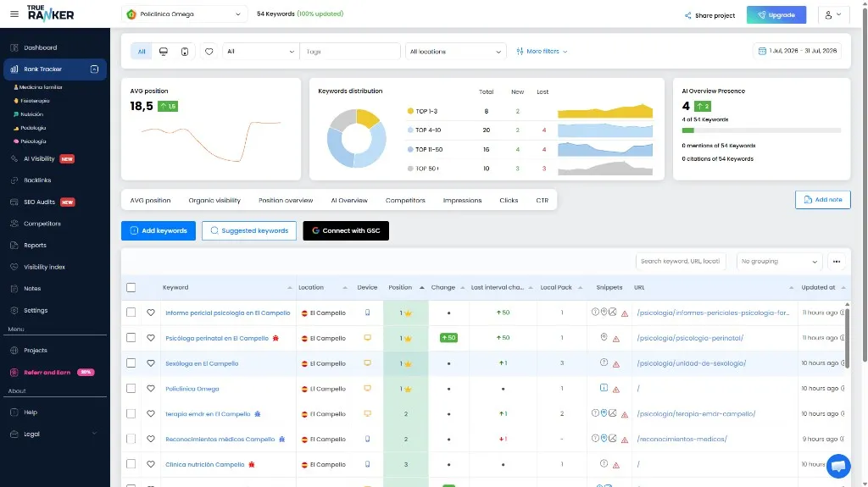The image size is (868, 487).
Task: Open the All locations dropdown
Action: (x=455, y=52)
